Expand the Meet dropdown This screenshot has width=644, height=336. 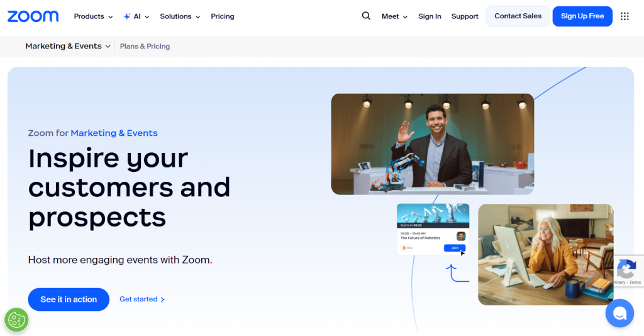click(394, 16)
